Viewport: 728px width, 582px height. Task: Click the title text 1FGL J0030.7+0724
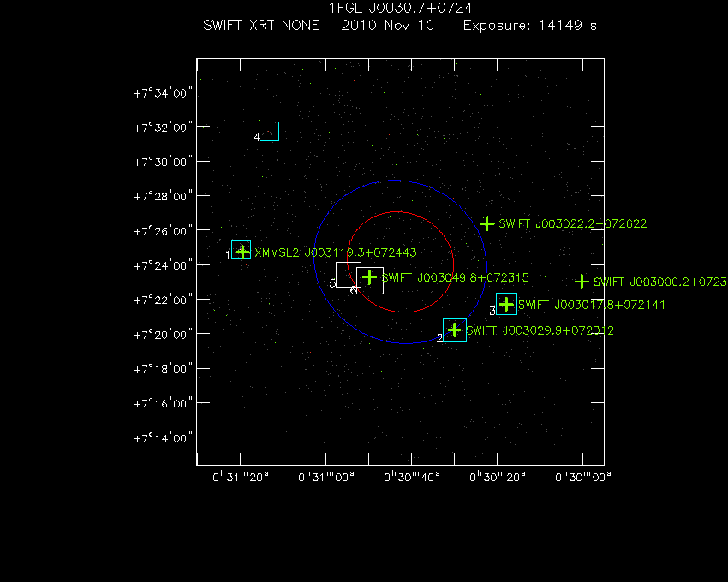coord(401,8)
